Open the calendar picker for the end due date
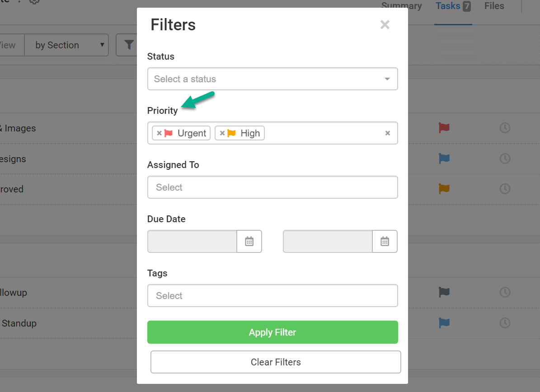Screen dimensions: 540x392 point(385,241)
